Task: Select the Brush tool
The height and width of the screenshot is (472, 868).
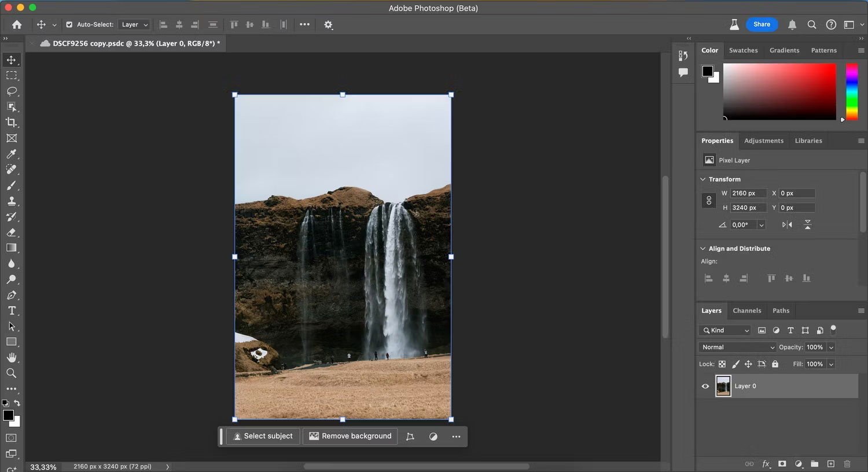Action: [12, 185]
